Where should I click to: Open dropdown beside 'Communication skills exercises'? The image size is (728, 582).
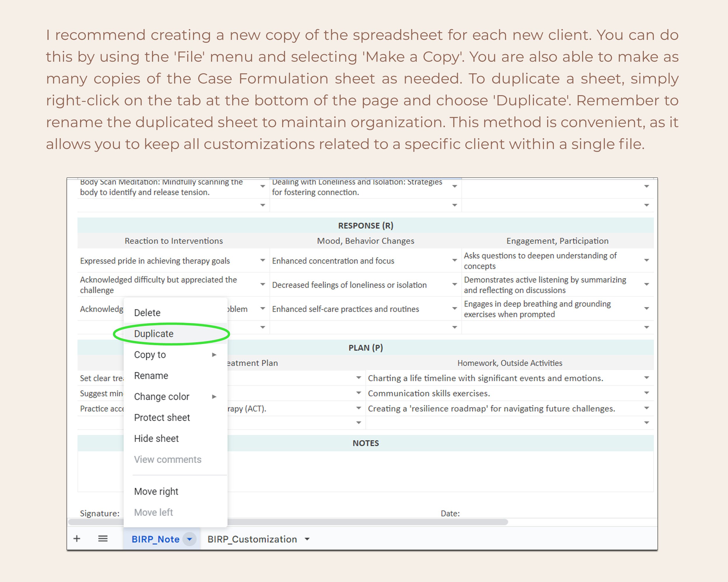point(646,393)
